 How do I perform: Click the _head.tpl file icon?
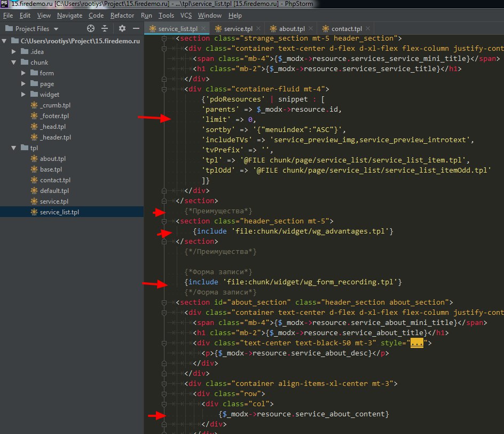[x=34, y=127]
